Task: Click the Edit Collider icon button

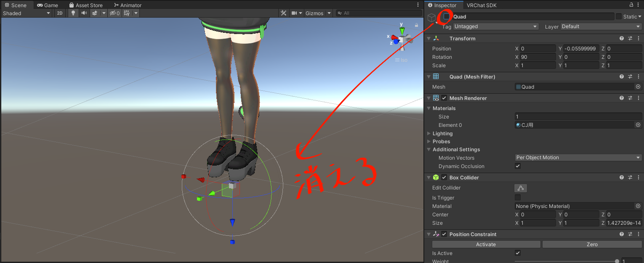Action: point(521,188)
